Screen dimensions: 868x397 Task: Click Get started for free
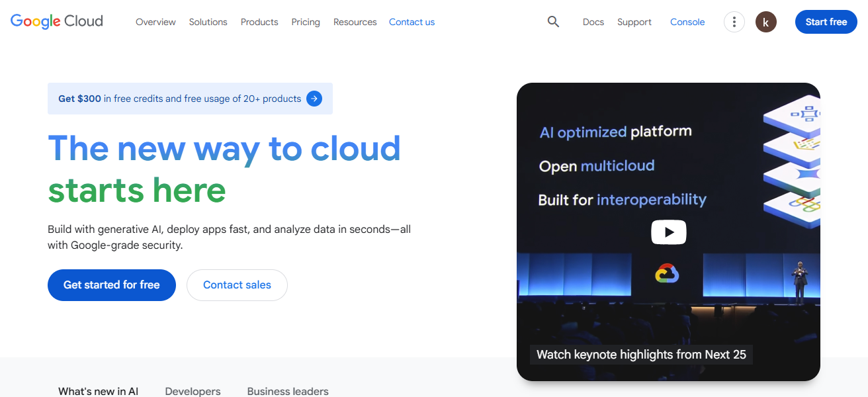coord(111,285)
